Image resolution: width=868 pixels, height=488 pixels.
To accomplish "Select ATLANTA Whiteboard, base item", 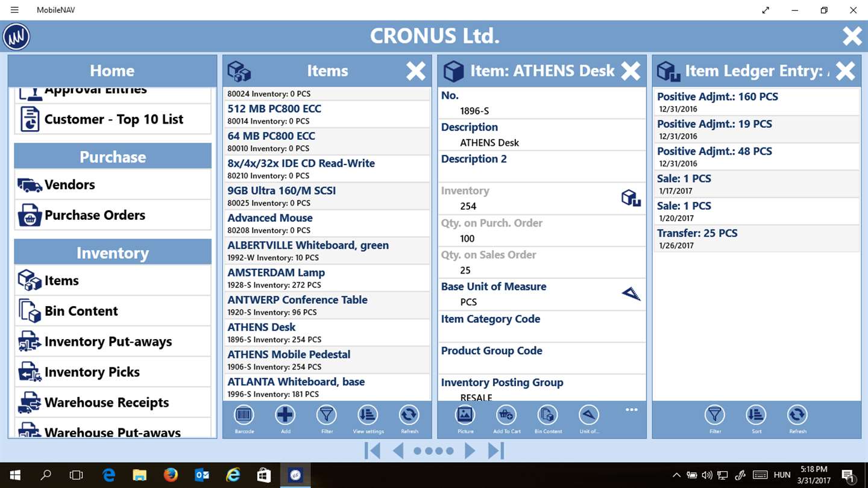I will click(327, 387).
